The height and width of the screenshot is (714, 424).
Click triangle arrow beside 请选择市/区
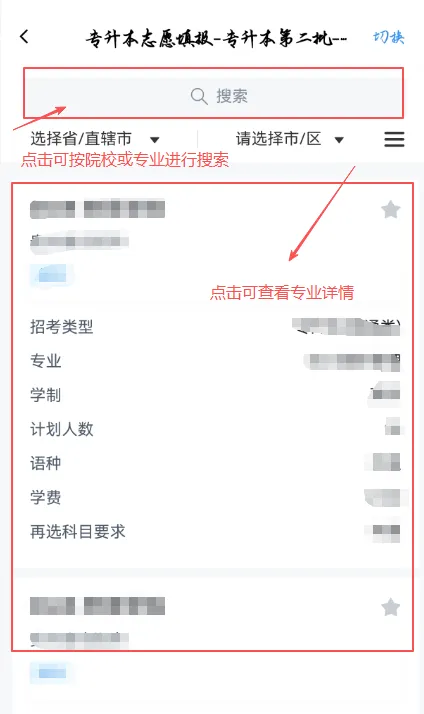pos(339,140)
